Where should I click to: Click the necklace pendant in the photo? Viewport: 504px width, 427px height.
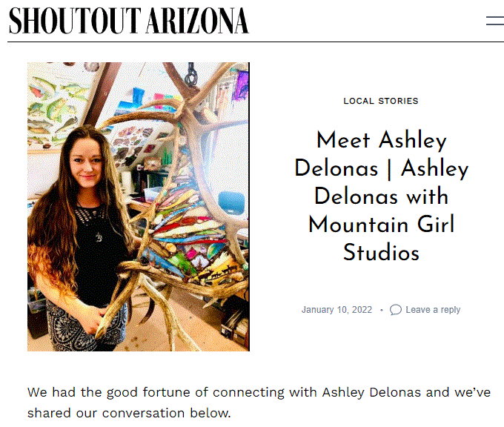point(99,237)
